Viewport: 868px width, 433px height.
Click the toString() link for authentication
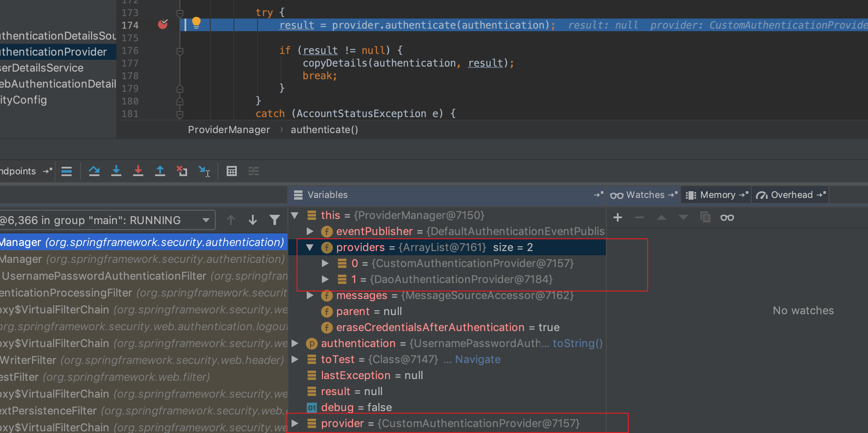pos(578,343)
